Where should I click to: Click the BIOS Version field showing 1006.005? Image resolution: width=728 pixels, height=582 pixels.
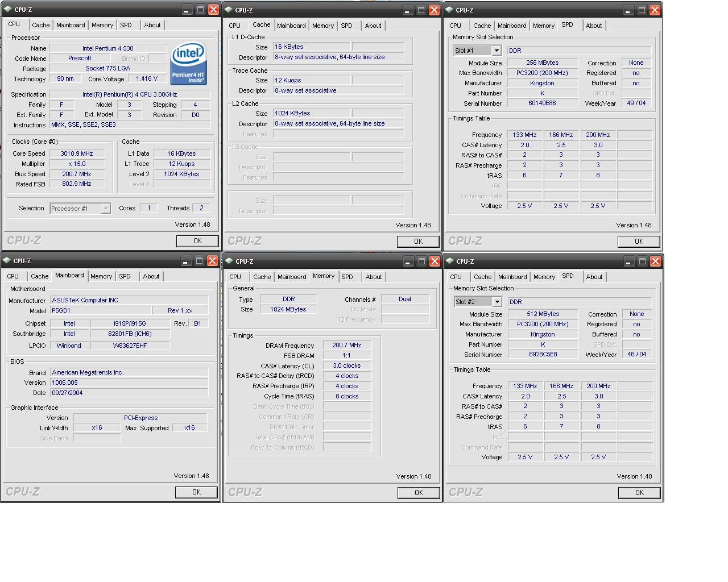129,383
